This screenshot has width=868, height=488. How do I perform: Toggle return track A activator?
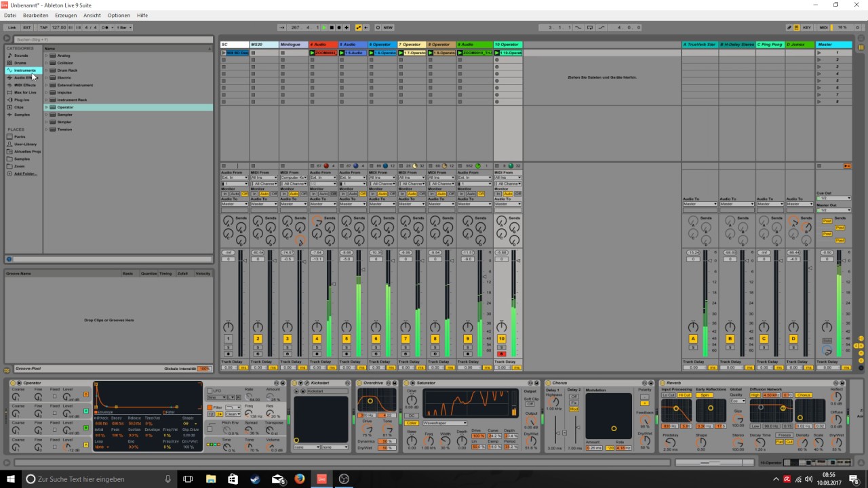click(693, 339)
